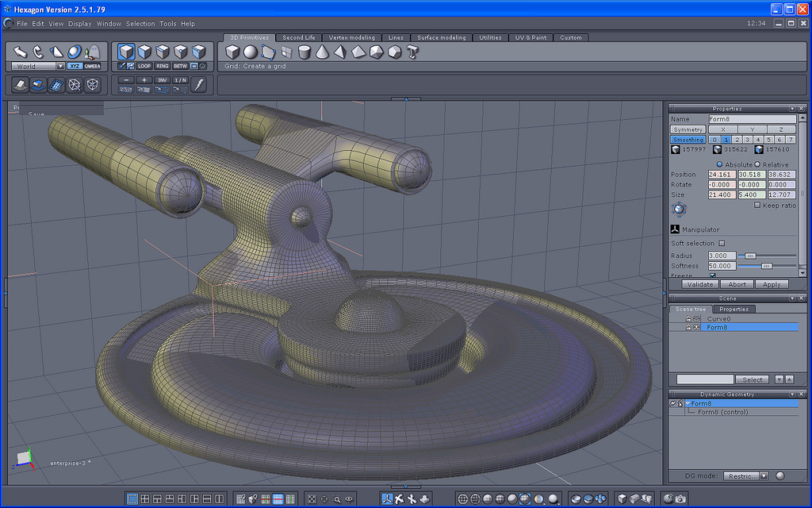
Task: Click the up arrow beside Select
Action: tap(789, 379)
